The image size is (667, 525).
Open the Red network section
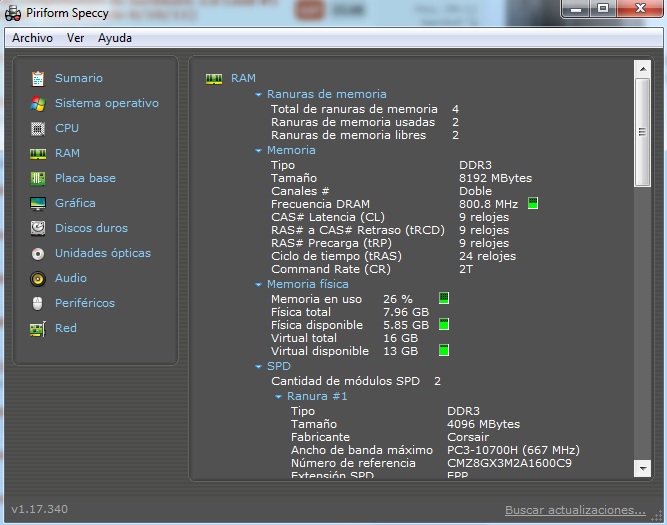(x=66, y=328)
